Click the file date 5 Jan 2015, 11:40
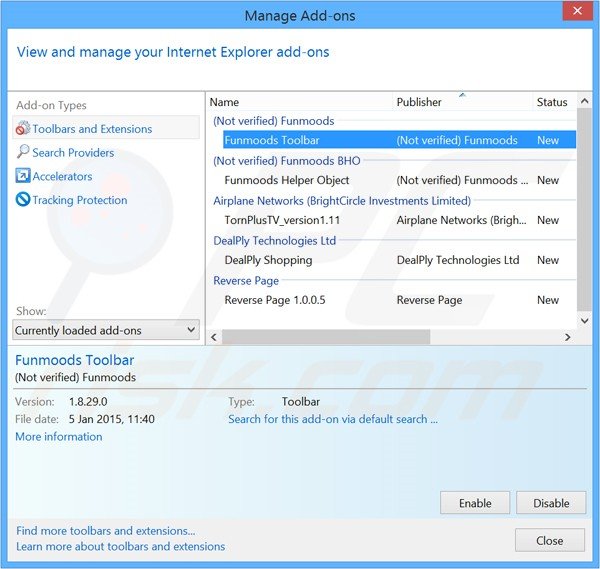The width and height of the screenshot is (600, 569). pyautogui.click(x=111, y=419)
